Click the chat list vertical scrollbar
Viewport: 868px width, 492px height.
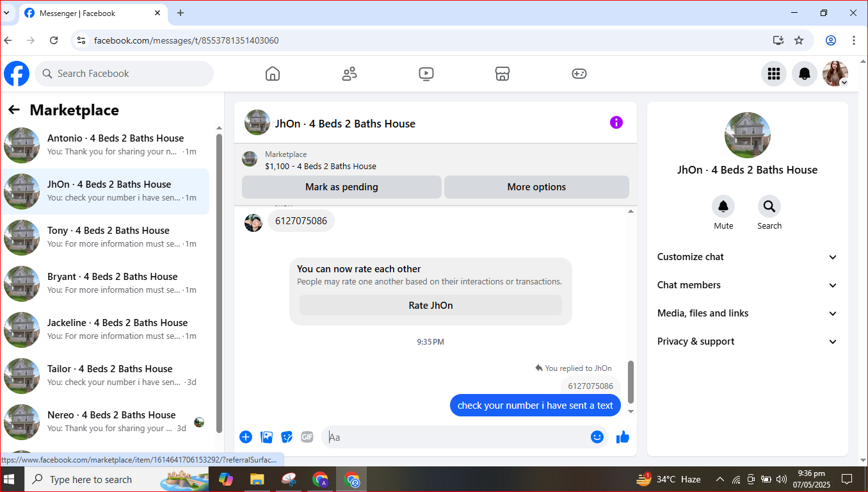tap(219, 282)
